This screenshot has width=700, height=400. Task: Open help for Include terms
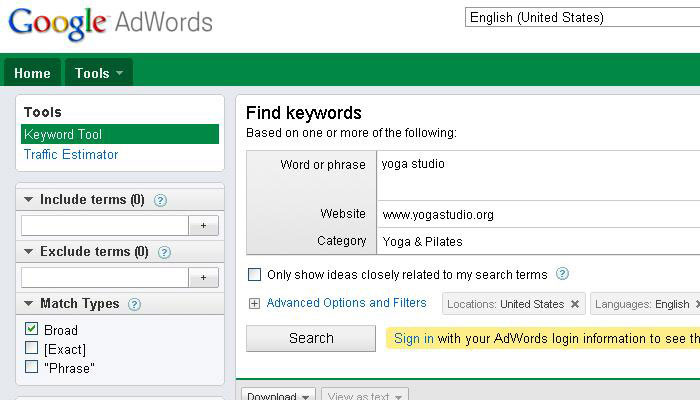tap(160, 200)
